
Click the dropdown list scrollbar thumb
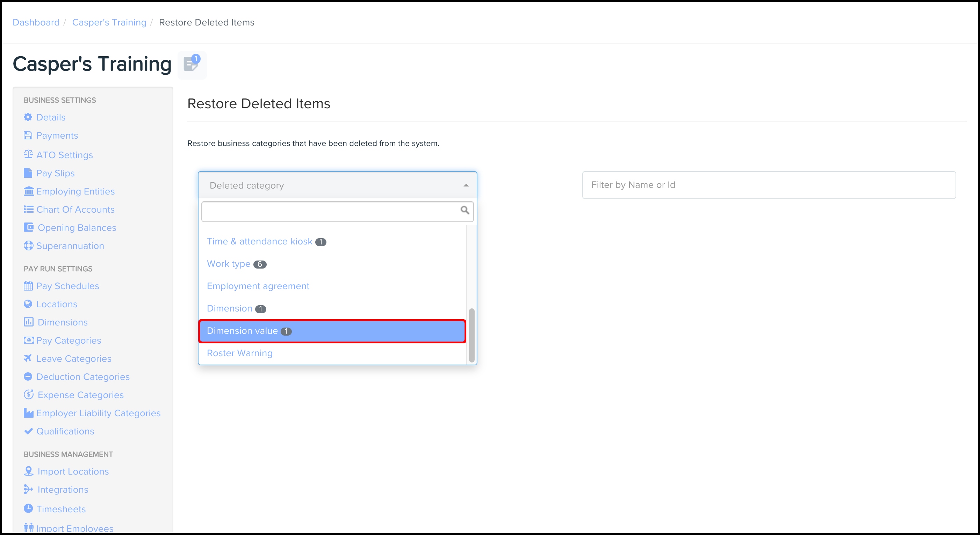[x=472, y=335]
